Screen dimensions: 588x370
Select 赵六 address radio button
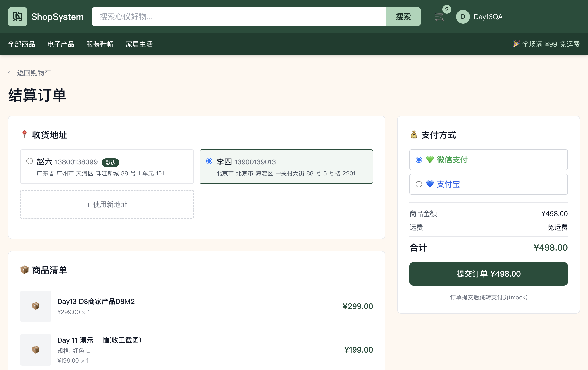pos(30,161)
